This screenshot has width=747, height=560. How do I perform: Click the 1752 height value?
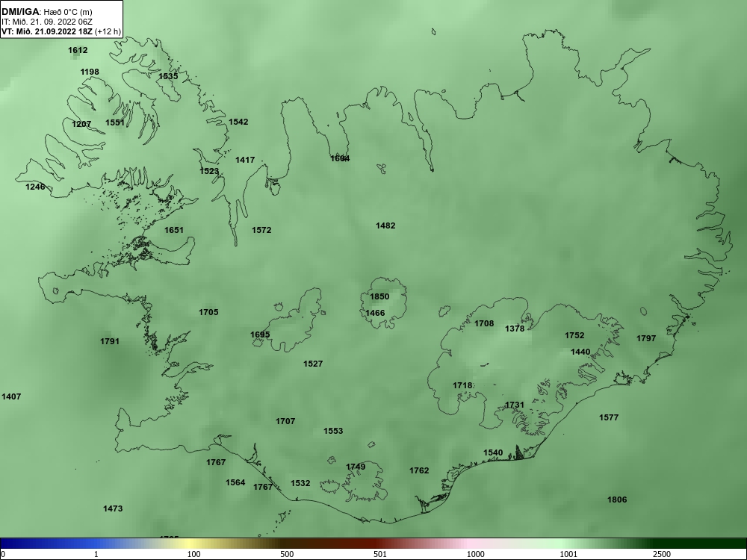[574, 335]
